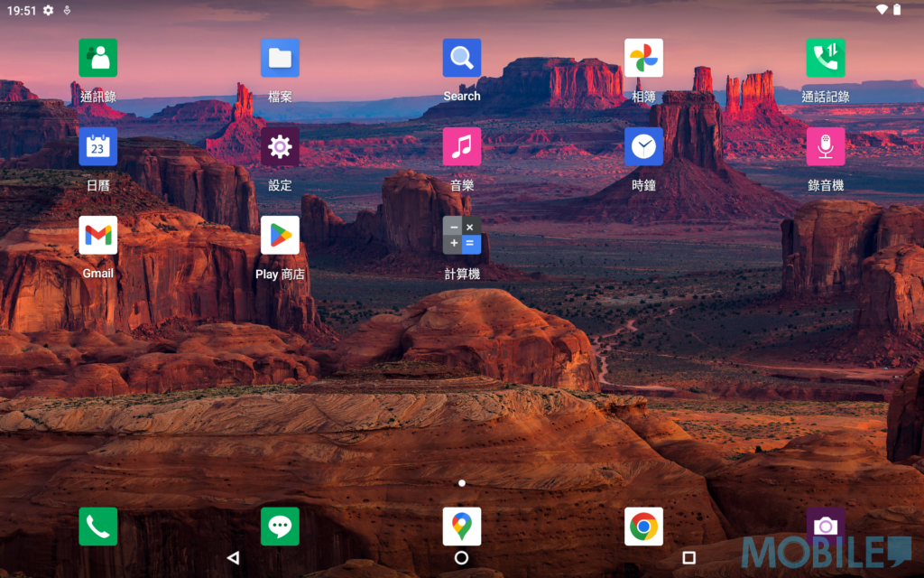
Task: Open the Google Search app
Action: (462, 58)
